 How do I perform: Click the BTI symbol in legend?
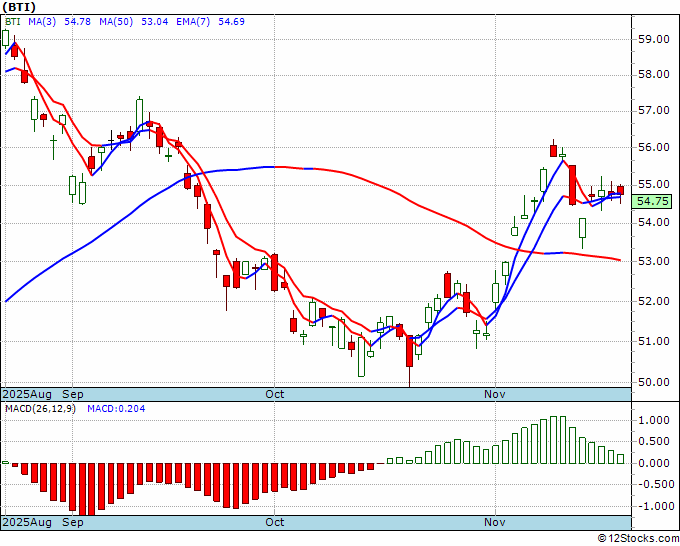pyautogui.click(x=13, y=21)
